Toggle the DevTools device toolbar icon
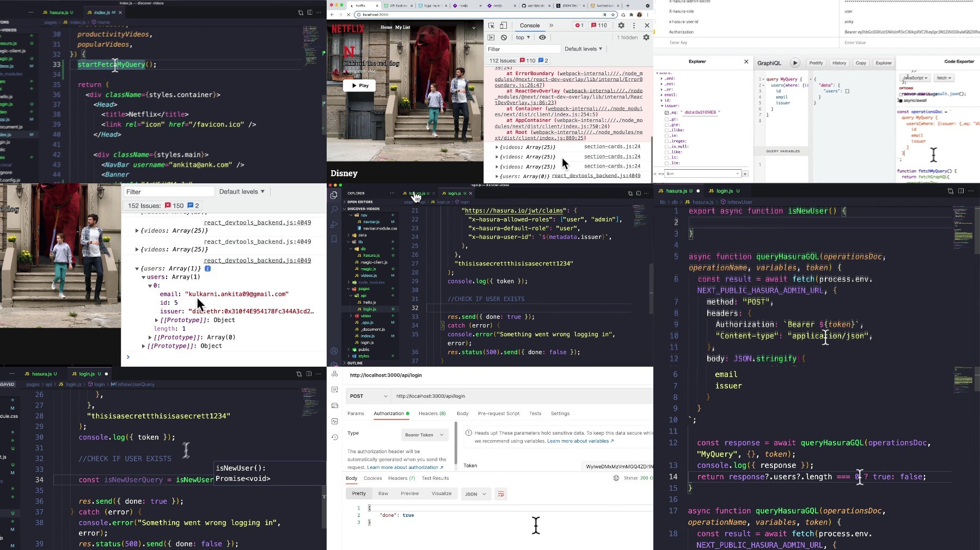Viewport: 980px width, 550px height. click(504, 26)
